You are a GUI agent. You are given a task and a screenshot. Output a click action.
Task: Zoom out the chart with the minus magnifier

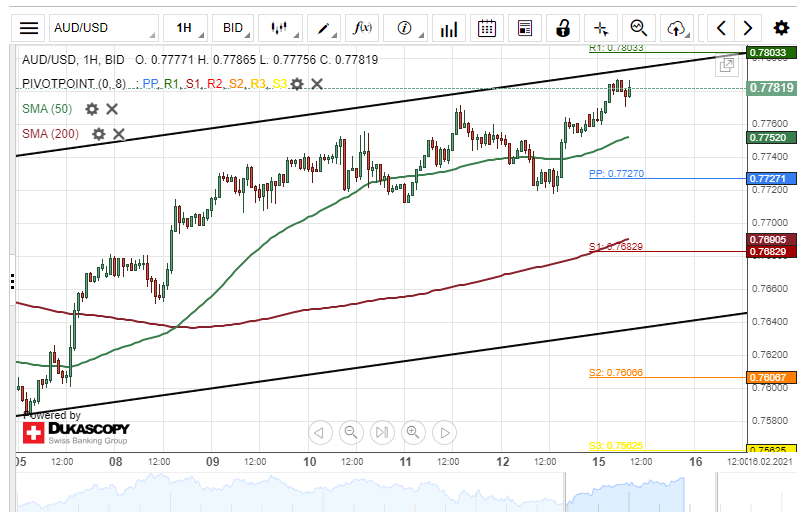pyautogui.click(x=351, y=432)
